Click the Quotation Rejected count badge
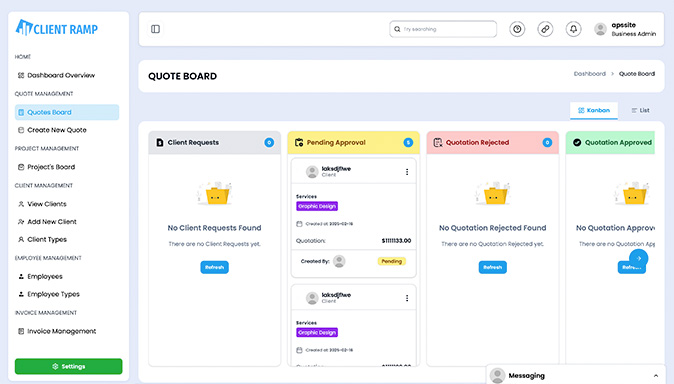 click(x=547, y=142)
